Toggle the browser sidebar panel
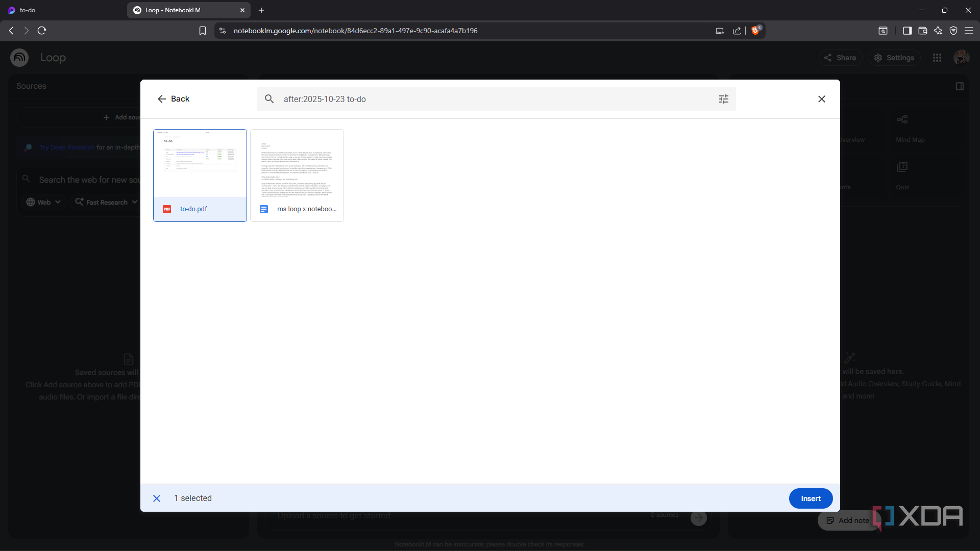The image size is (980, 551). [x=907, y=31]
